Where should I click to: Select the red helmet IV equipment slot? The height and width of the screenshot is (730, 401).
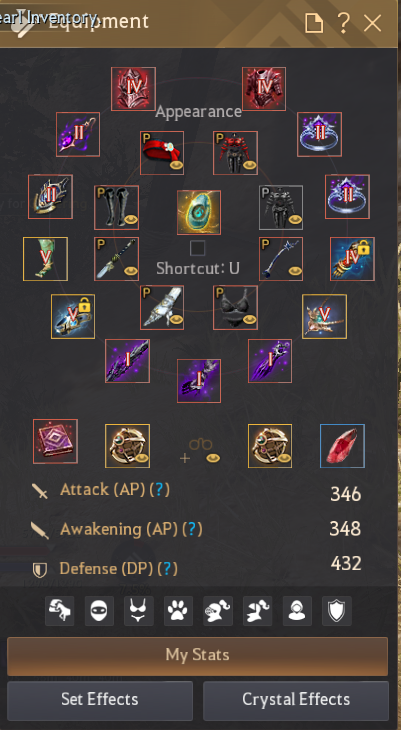click(x=133, y=89)
